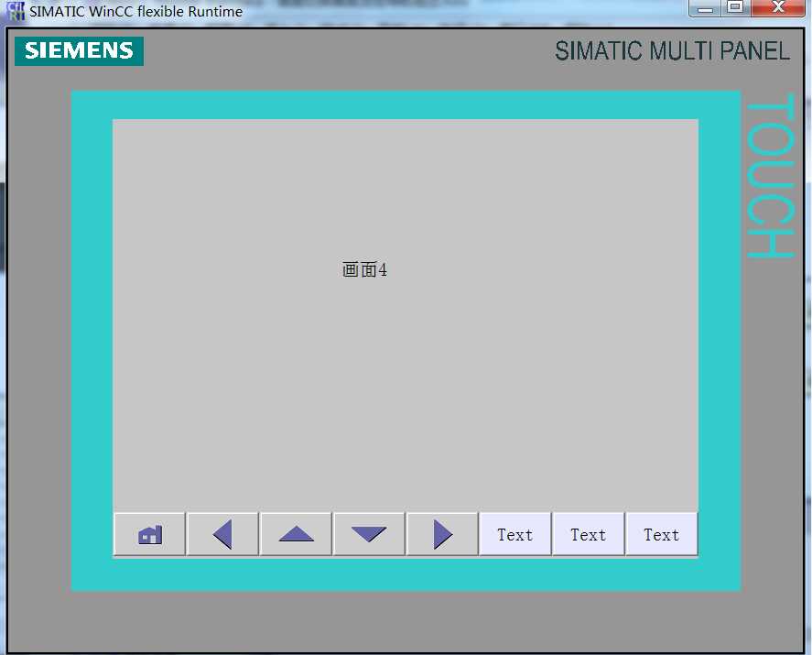Click the right arrow navigation button
Viewport: 812px width, 655px height.
[442, 534]
